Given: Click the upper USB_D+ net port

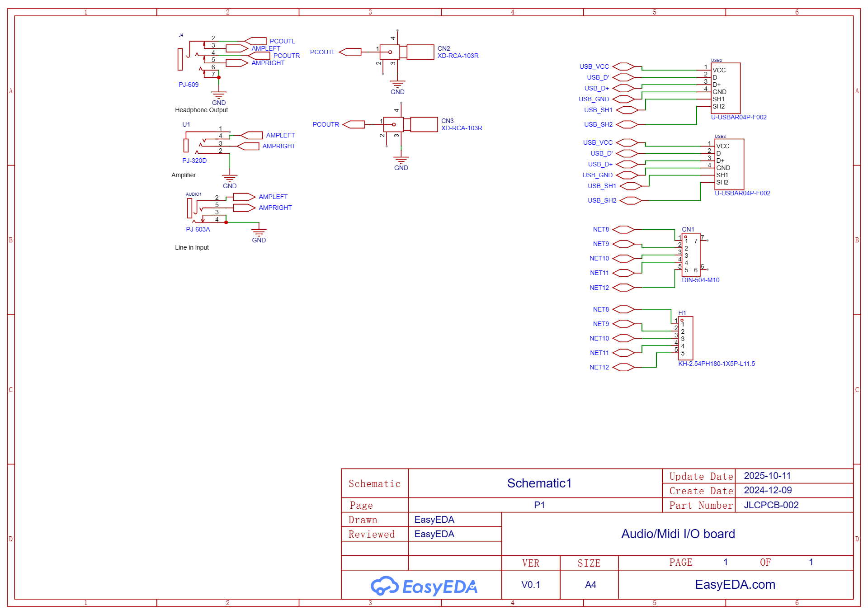Looking at the screenshot, I should coord(623,88).
